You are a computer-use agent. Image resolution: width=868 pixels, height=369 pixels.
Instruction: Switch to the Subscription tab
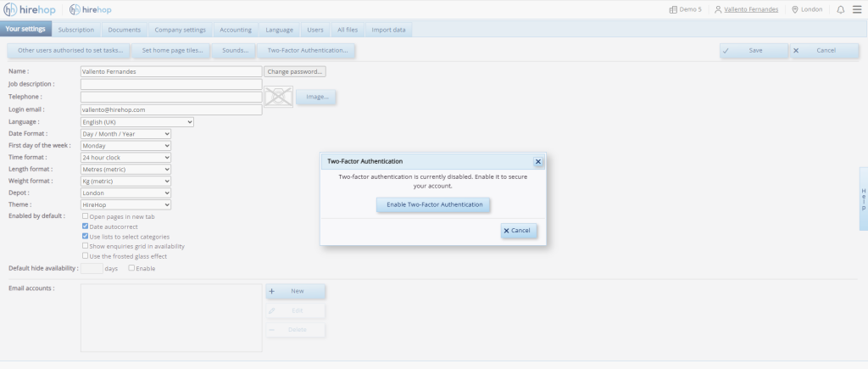76,30
